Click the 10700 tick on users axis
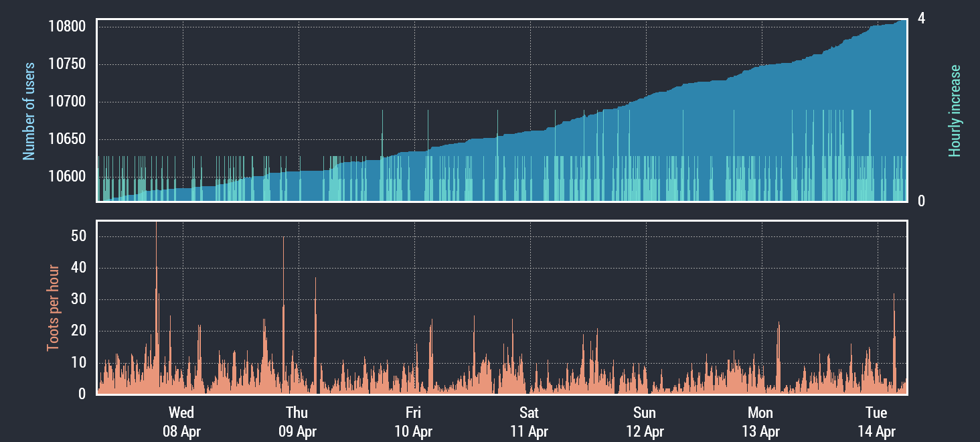The height and width of the screenshot is (442, 980). coord(67,102)
